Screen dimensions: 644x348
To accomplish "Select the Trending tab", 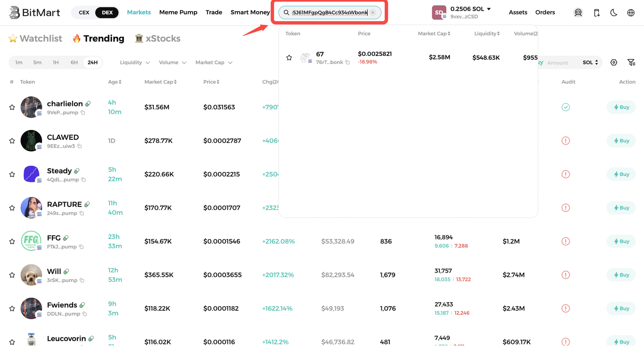I will 99,38.
